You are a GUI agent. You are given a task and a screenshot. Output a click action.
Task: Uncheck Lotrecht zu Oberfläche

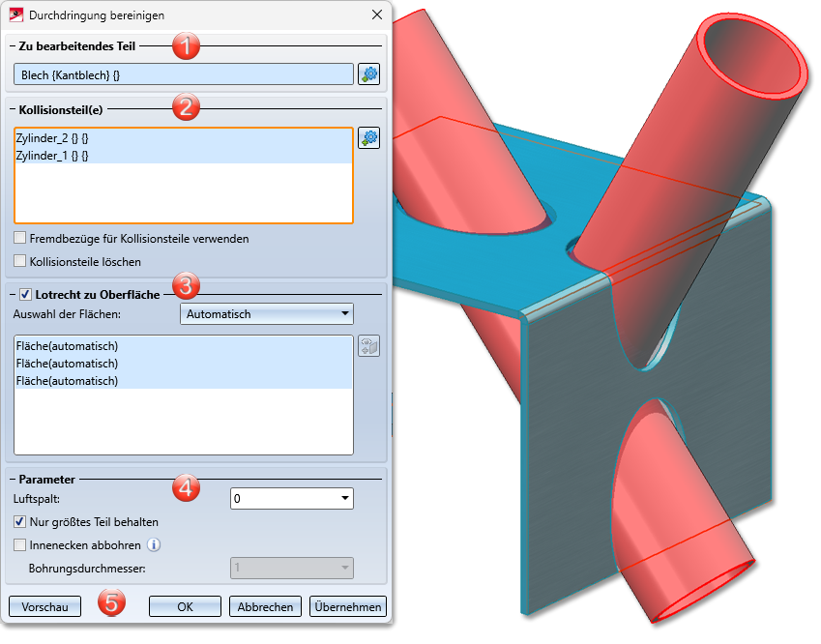[x=25, y=295]
